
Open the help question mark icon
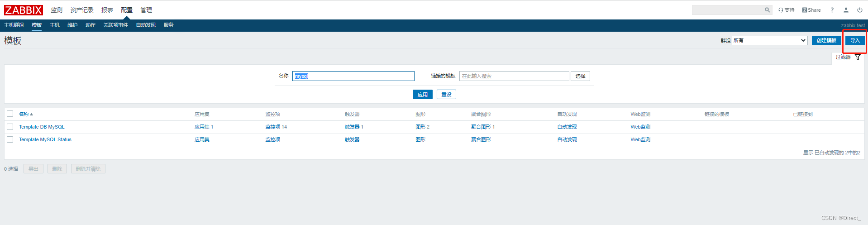[x=832, y=10]
